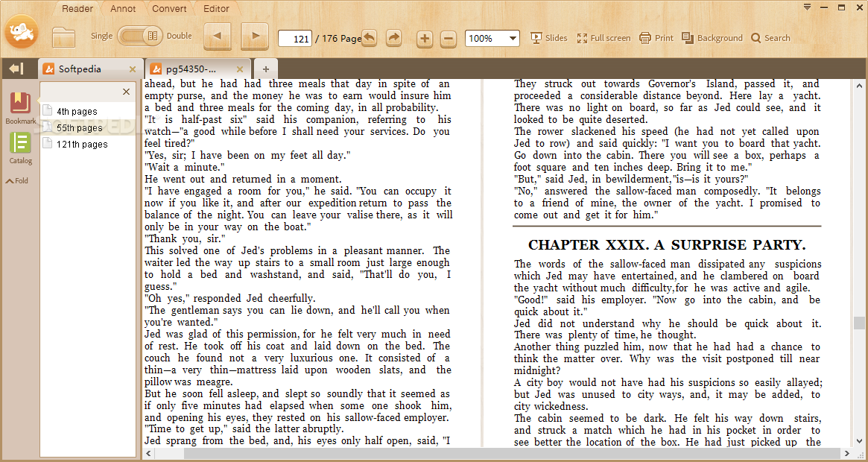Open the Catalog panel
This screenshot has height=462, width=868.
coord(20,148)
